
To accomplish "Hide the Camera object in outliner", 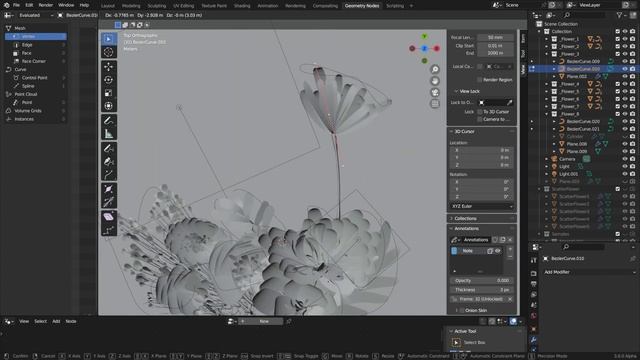I will [625, 159].
